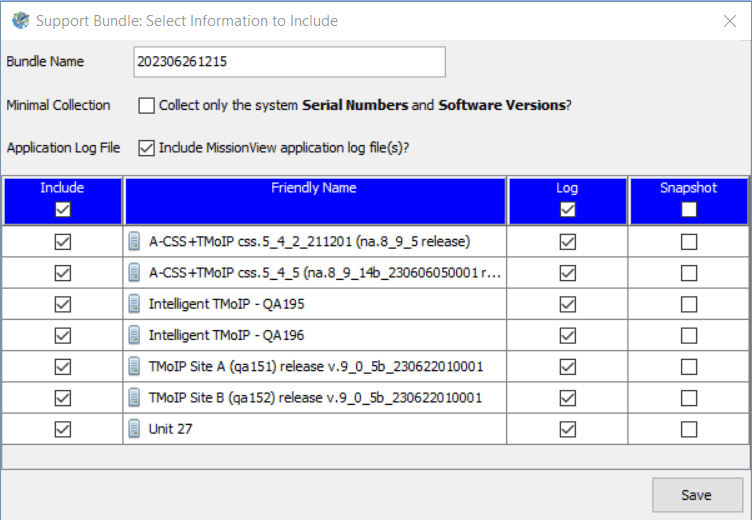Screen dimensions: 752x520
Task: Uncheck Log for A-CSS+TMoIP css.5_4_5 row
Action: (568, 273)
